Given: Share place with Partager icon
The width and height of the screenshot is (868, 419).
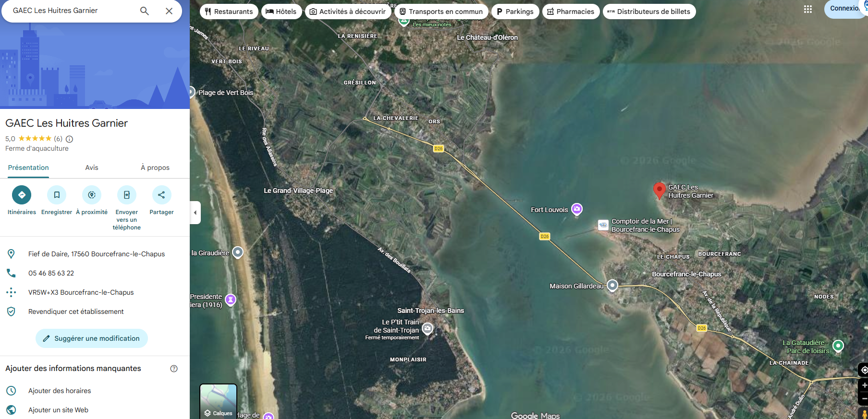Looking at the screenshot, I should (x=161, y=195).
